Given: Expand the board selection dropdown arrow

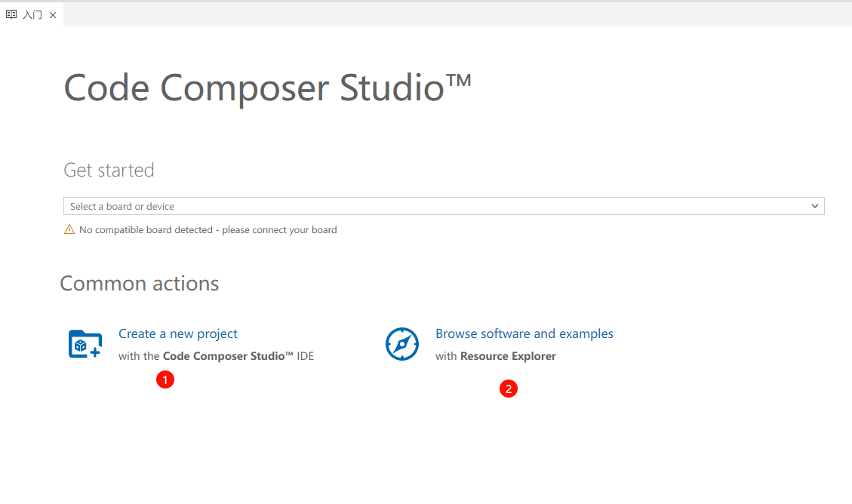Looking at the screenshot, I should click(x=814, y=206).
